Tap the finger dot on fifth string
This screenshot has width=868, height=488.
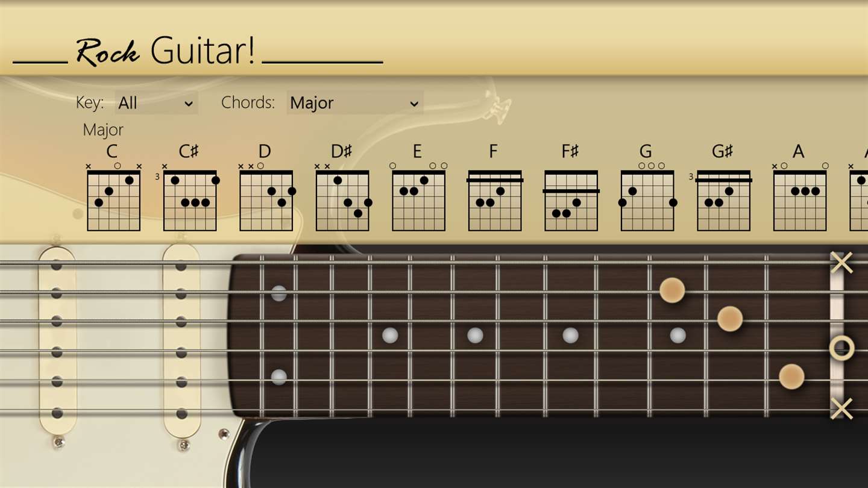[x=791, y=377]
